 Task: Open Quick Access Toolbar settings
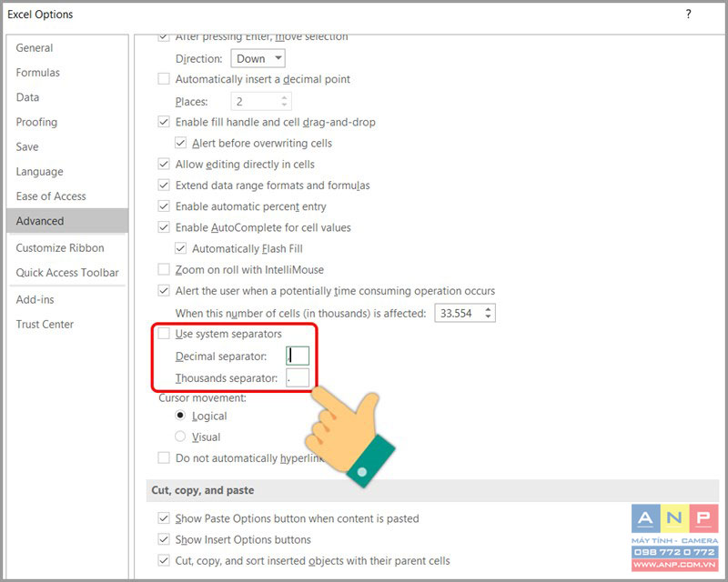[67, 273]
